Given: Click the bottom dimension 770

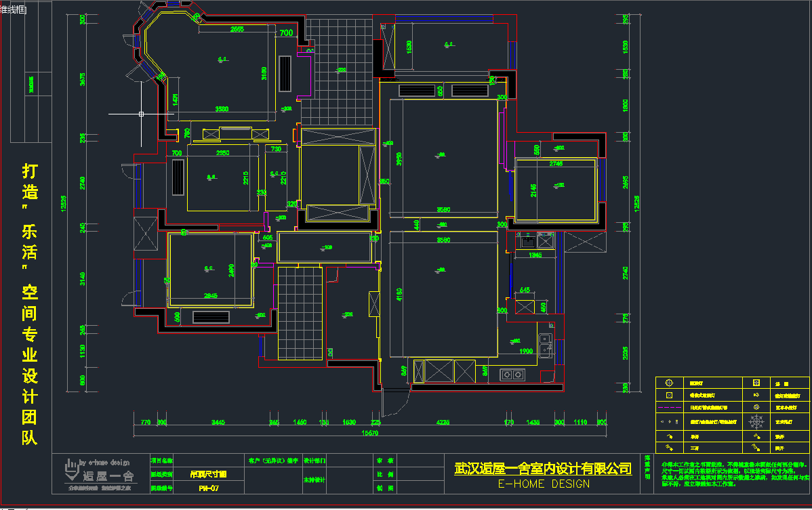Looking at the screenshot, I should point(146,423).
